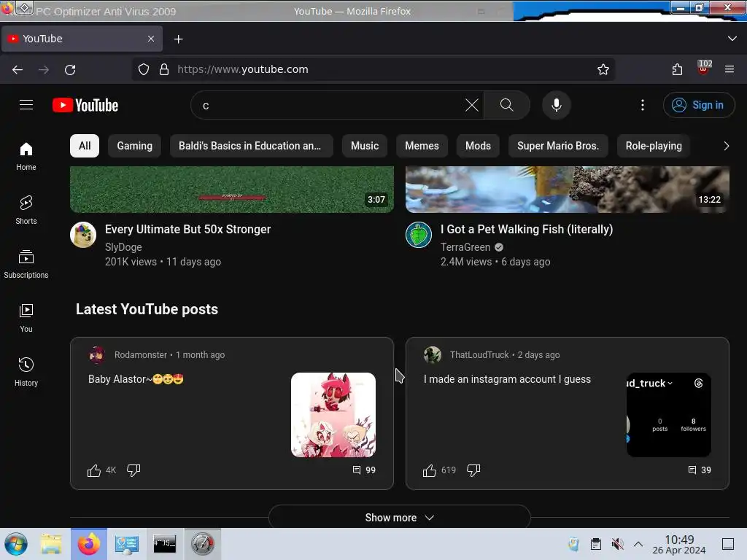Open History in the sidebar
This screenshot has width=747, height=560.
click(x=26, y=372)
